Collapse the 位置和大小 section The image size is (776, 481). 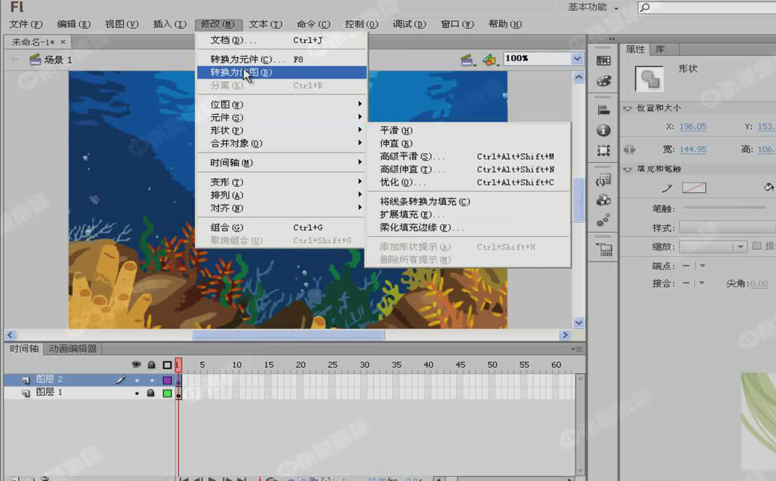pos(627,109)
